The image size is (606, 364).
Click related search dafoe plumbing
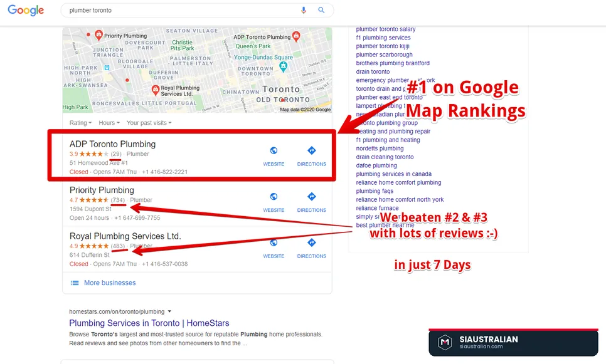tap(376, 165)
